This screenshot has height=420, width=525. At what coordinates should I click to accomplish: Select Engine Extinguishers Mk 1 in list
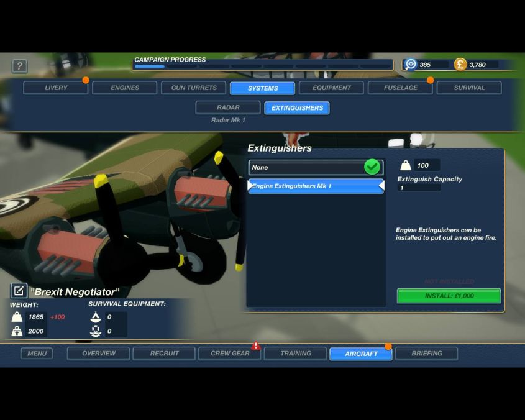point(316,186)
